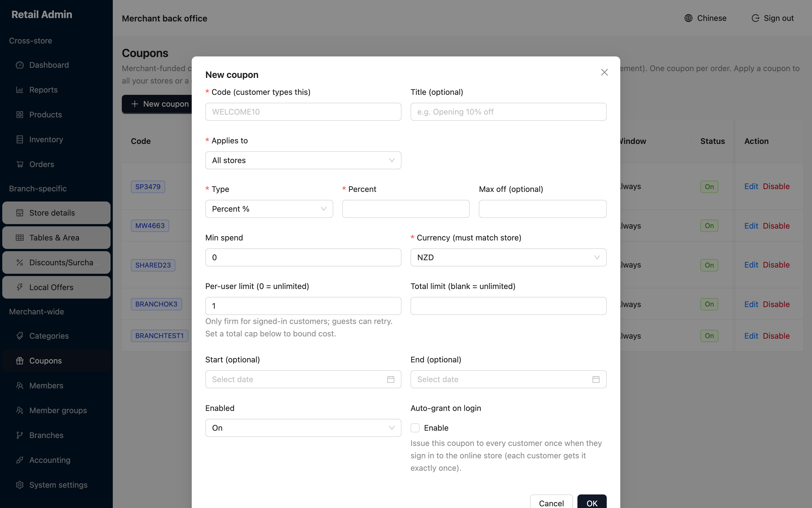Click the Title optional input field

point(508,112)
